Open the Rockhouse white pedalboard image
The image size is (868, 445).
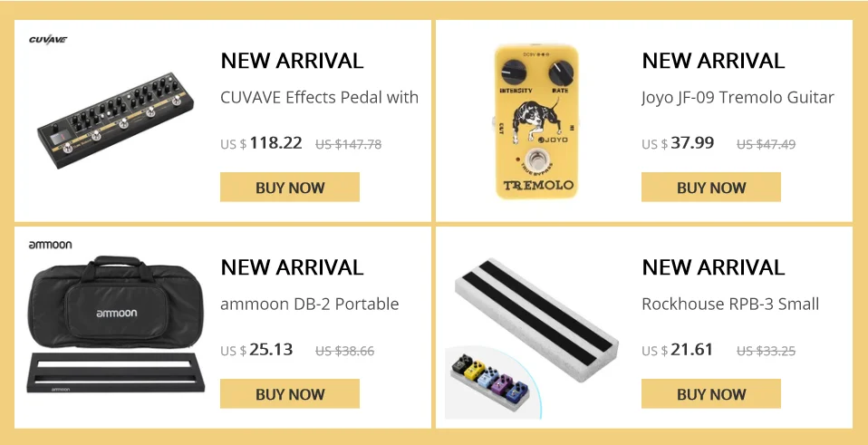pos(536,320)
